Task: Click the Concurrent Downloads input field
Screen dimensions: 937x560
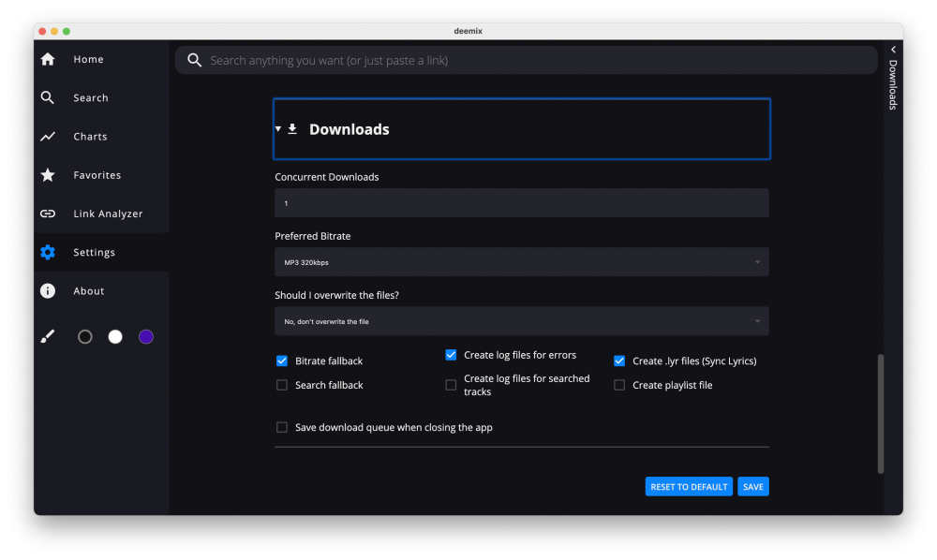Action: [521, 203]
